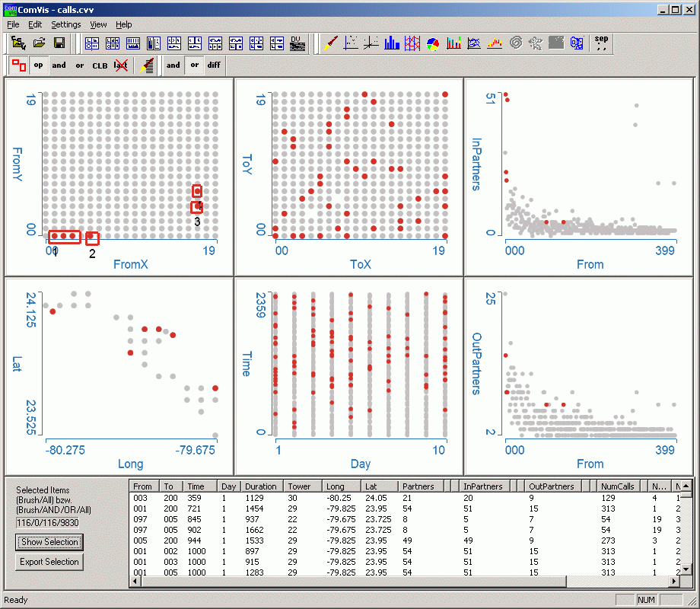The height and width of the screenshot is (609, 700).
Task: Click the Export Selection button
Action: click(49, 562)
